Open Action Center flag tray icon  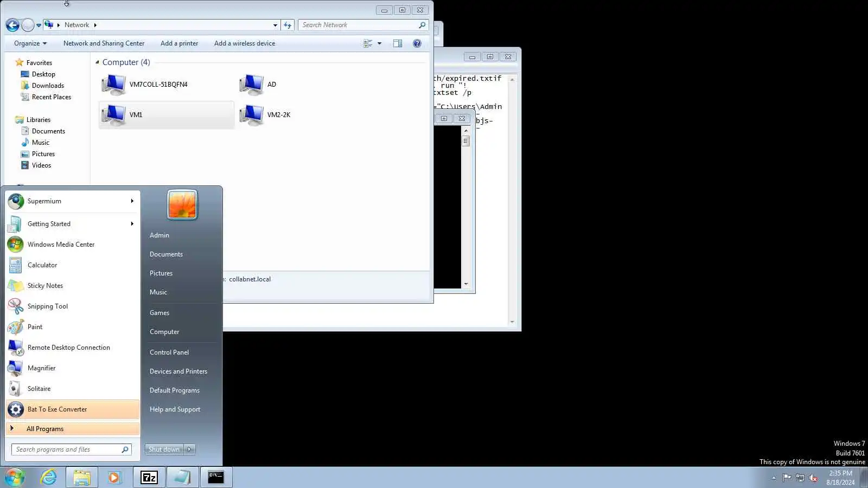tap(787, 478)
